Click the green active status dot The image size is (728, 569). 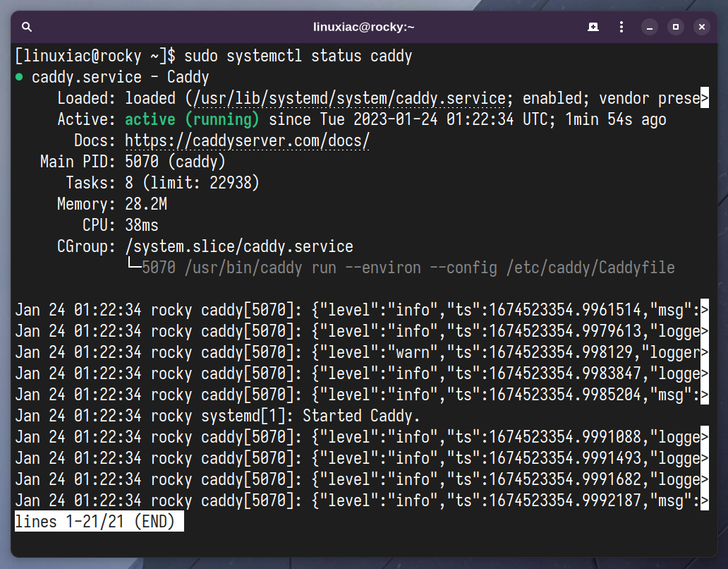point(19,77)
